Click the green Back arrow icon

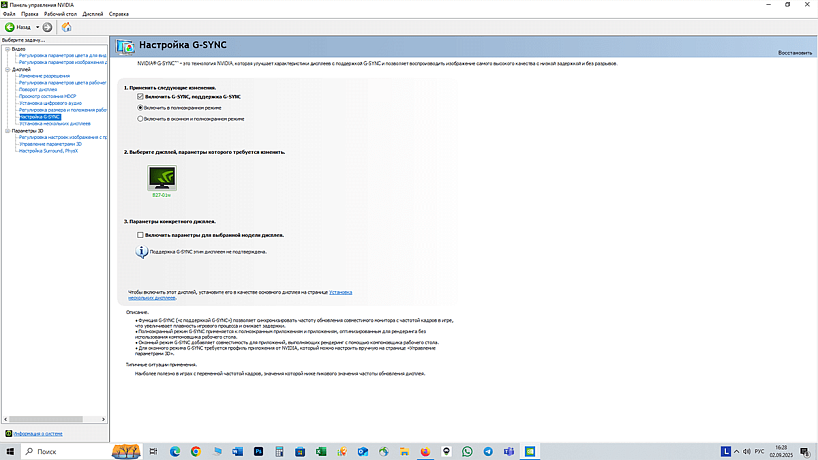click(x=10, y=27)
